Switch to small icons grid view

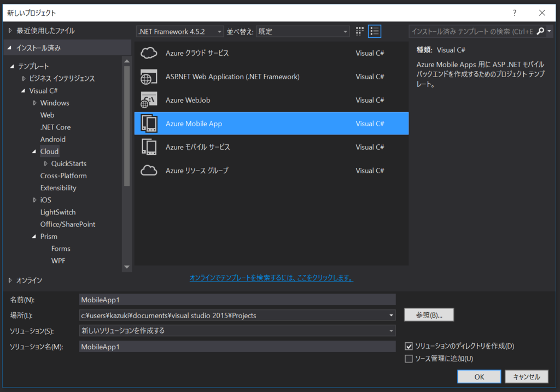click(x=360, y=31)
